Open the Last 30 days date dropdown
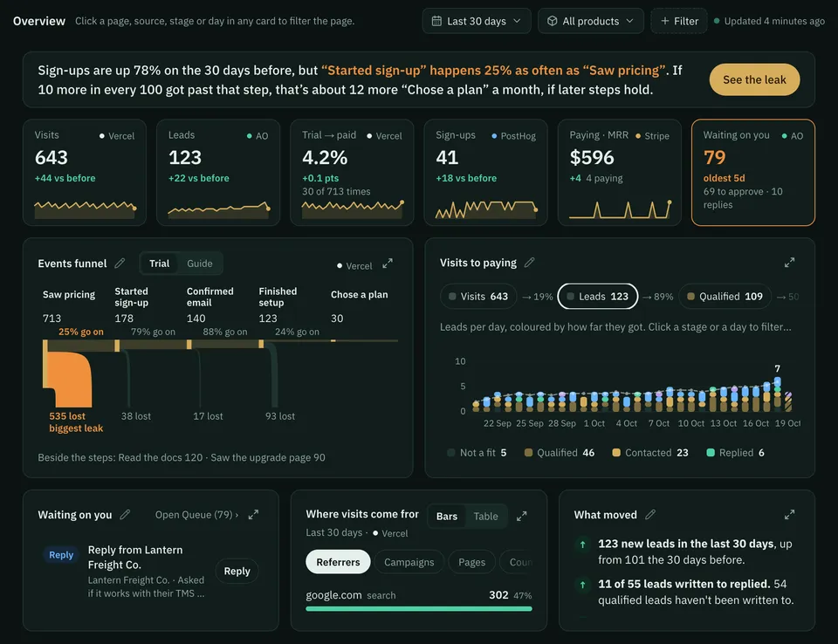Viewport: 838px width, 644px height. click(477, 21)
